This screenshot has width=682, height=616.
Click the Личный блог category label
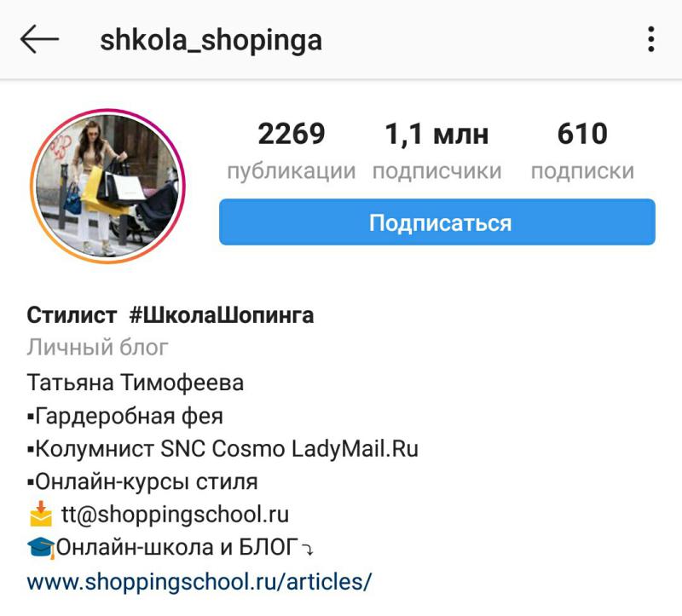pos(97,348)
